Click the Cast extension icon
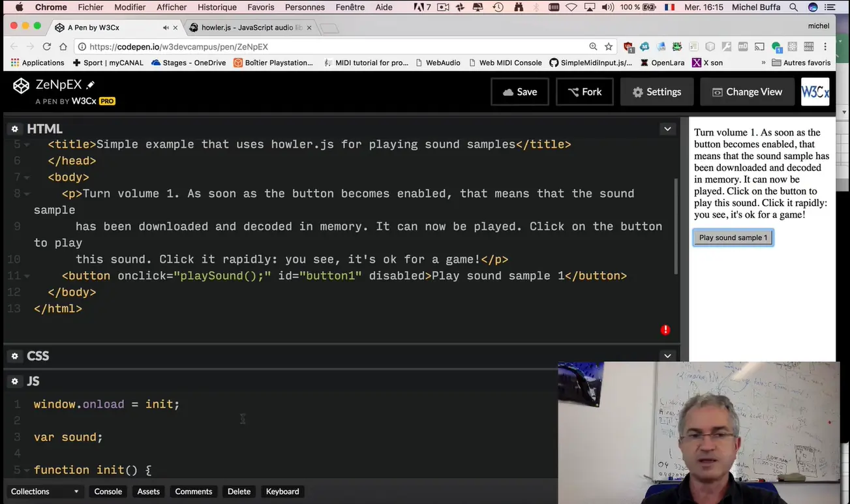The image size is (850, 504). pos(759,46)
